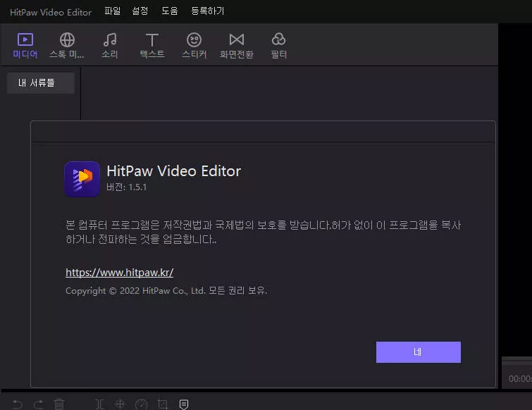
Task: Click the version text 버전: 1.5.1
Action: coord(127,187)
